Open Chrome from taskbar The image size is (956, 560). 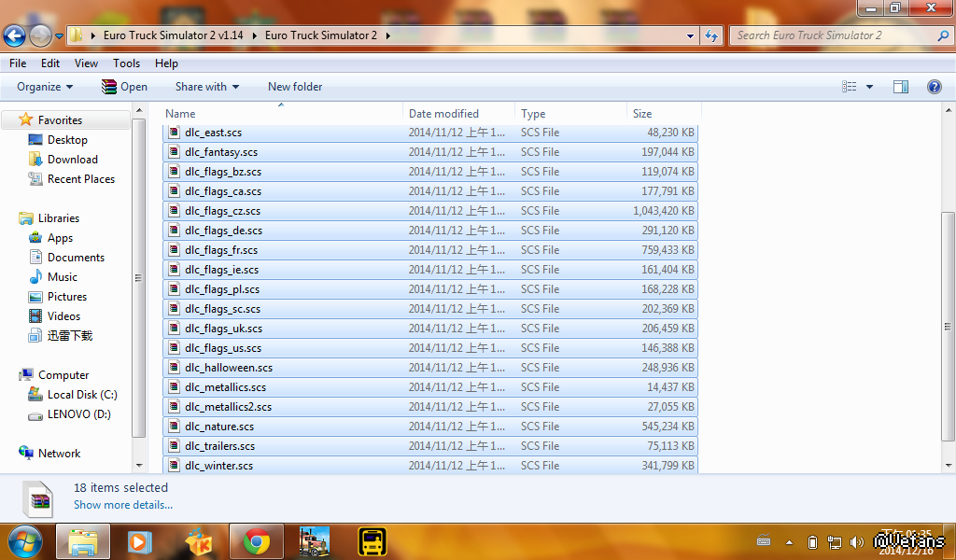click(257, 541)
